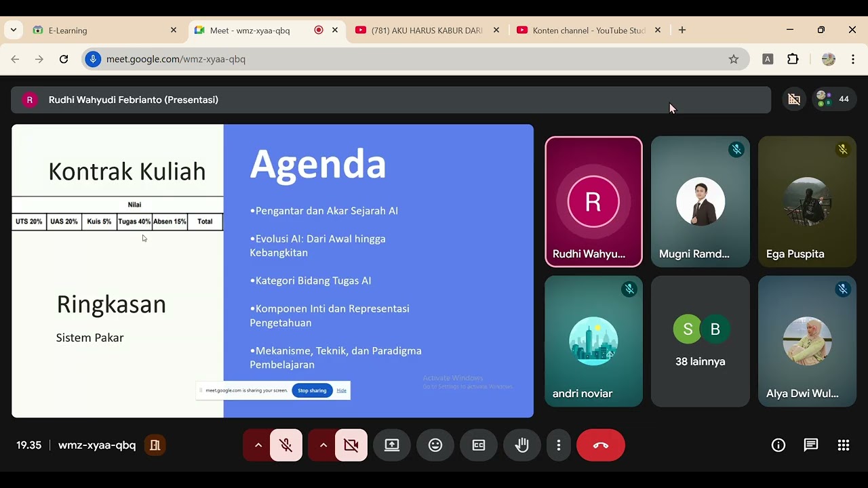Click the Rudhi Wahyudi Febrianto presentation header
This screenshot has height=488, width=868.
click(x=391, y=100)
